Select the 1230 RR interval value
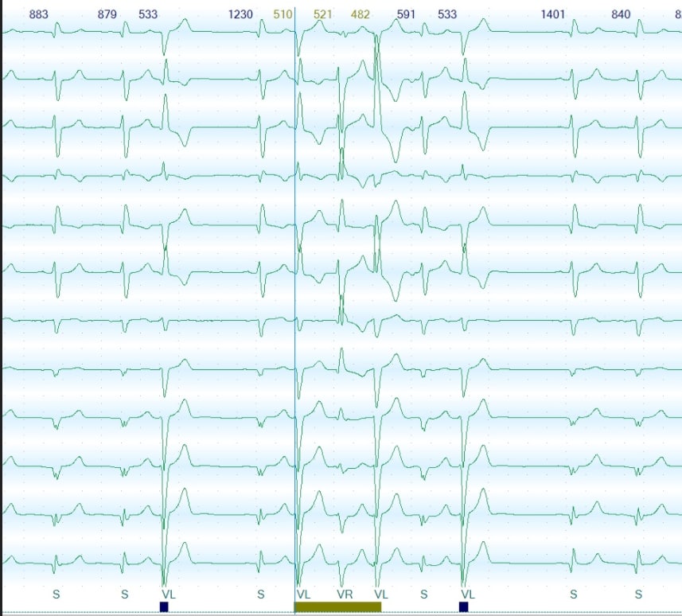The image size is (682, 616). pyautogui.click(x=240, y=14)
